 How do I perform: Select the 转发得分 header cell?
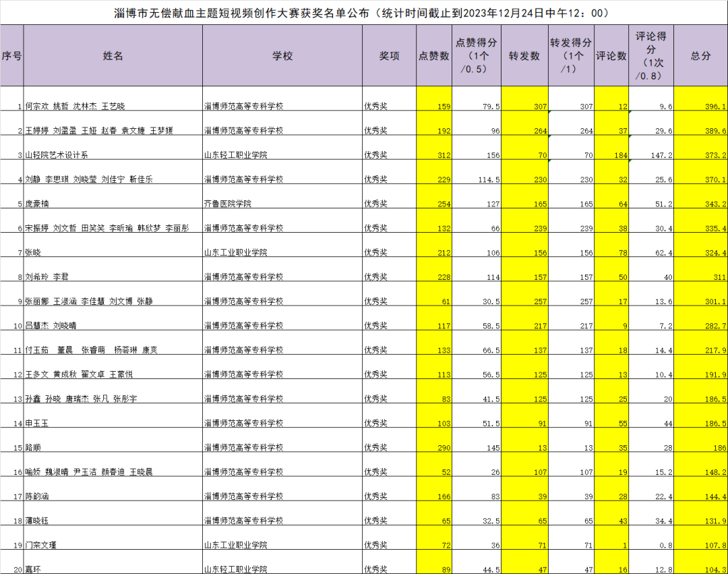tap(571, 56)
